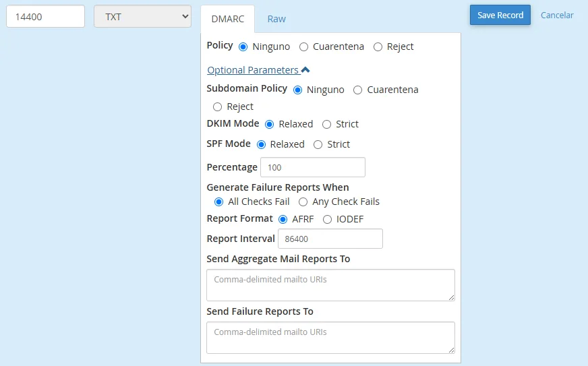The height and width of the screenshot is (366, 588).
Task: Set DKIM Mode to Strict
Action: tap(327, 125)
